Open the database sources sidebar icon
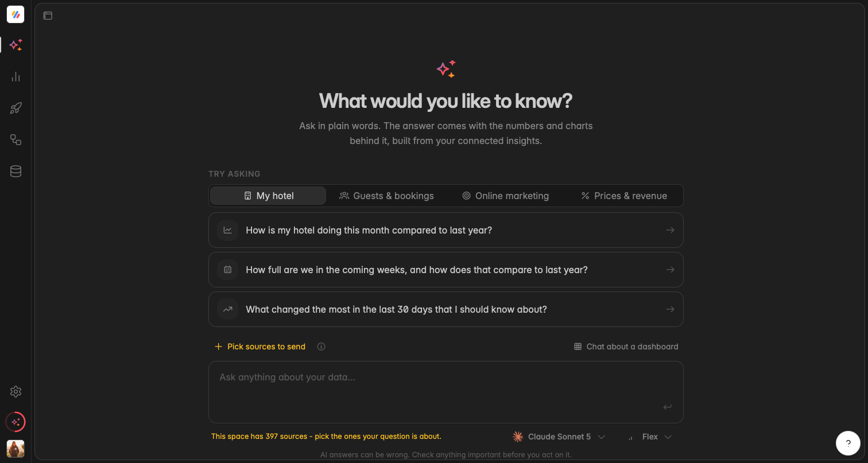The height and width of the screenshot is (463, 868). pos(15,171)
